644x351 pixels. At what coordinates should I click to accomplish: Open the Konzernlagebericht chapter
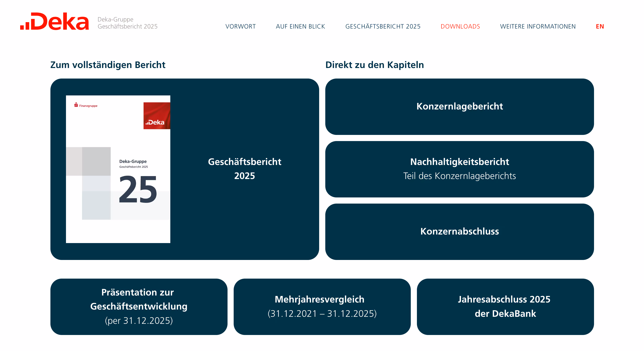[x=459, y=107]
